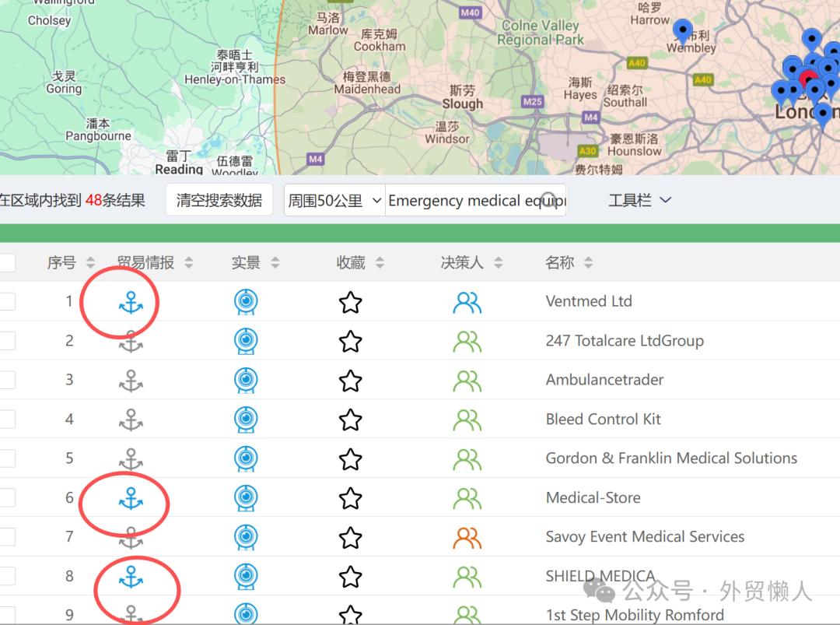Open street view for 247 Totalcare LtdGroup
Image resolution: width=840 pixels, height=625 pixels.
pos(246,341)
